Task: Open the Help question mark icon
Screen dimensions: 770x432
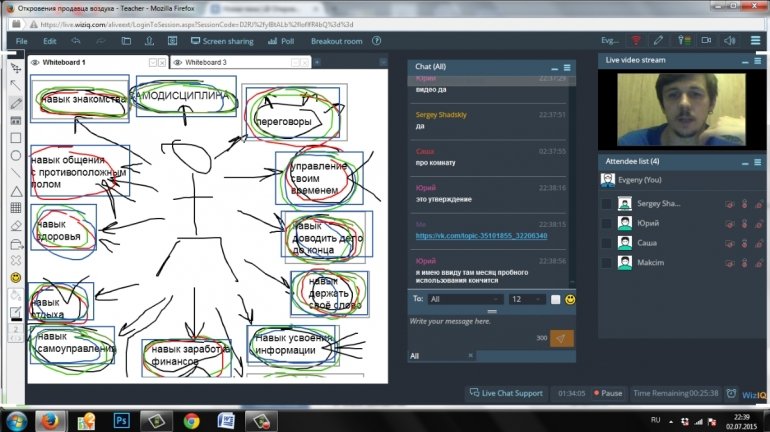Action: click(376, 41)
